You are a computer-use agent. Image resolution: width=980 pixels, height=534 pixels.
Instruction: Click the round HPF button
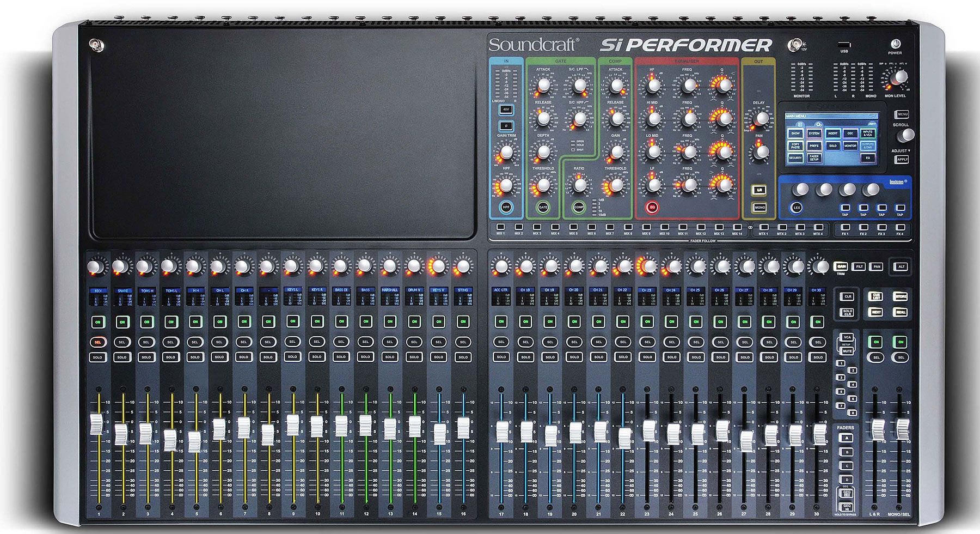[506, 207]
